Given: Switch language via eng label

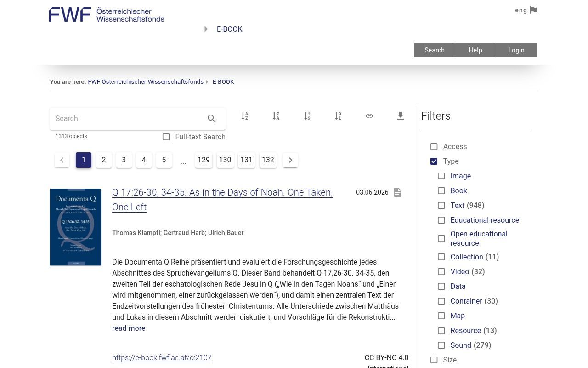Looking at the screenshot, I should click(521, 10).
